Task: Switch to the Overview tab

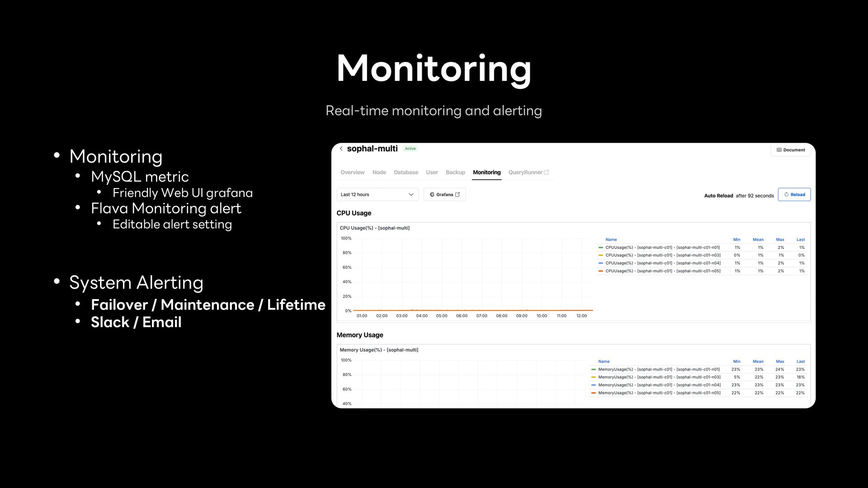Action: pyautogui.click(x=352, y=173)
